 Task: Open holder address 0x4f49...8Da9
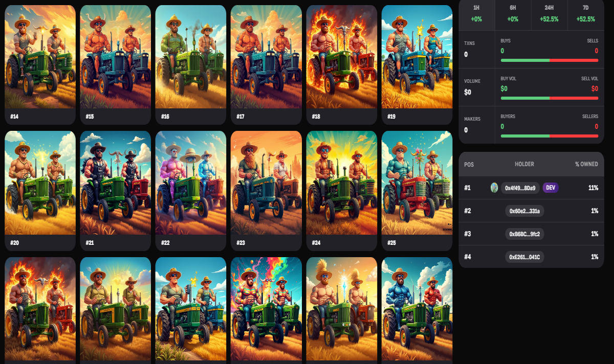(520, 188)
